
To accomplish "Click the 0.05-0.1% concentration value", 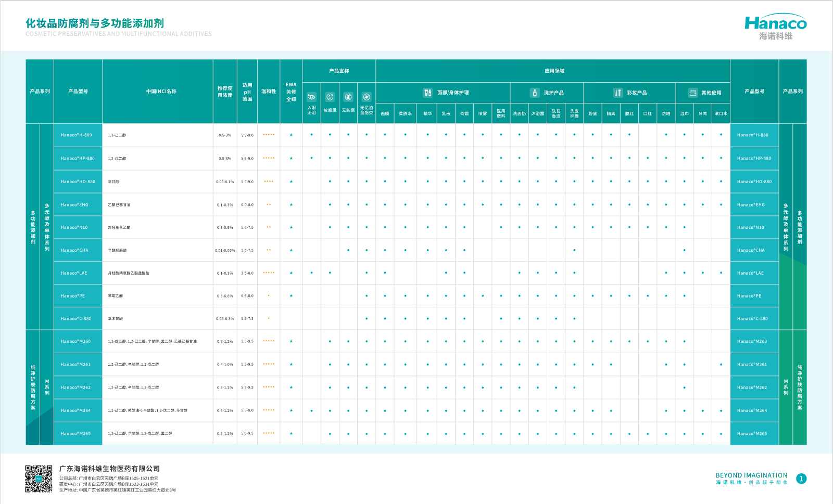I will click(225, 182).
